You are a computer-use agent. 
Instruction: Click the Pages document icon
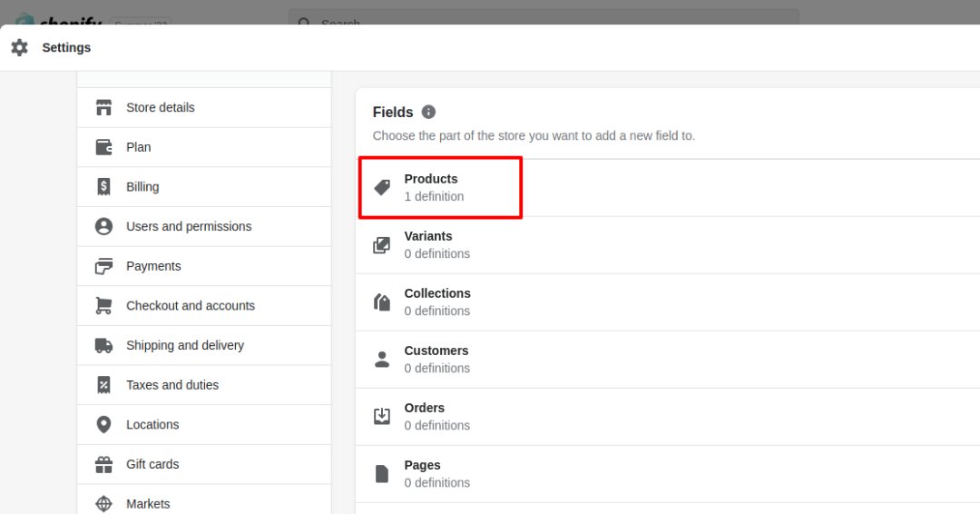(382, 474)
